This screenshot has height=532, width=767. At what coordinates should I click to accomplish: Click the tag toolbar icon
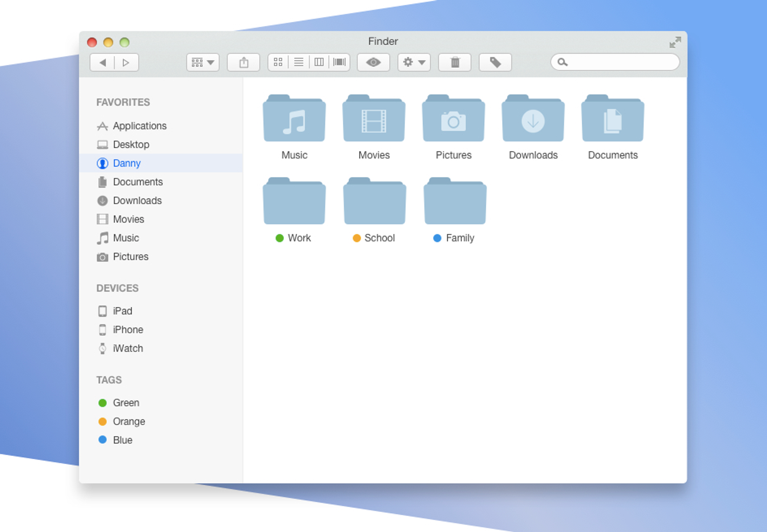pos(495,62)
